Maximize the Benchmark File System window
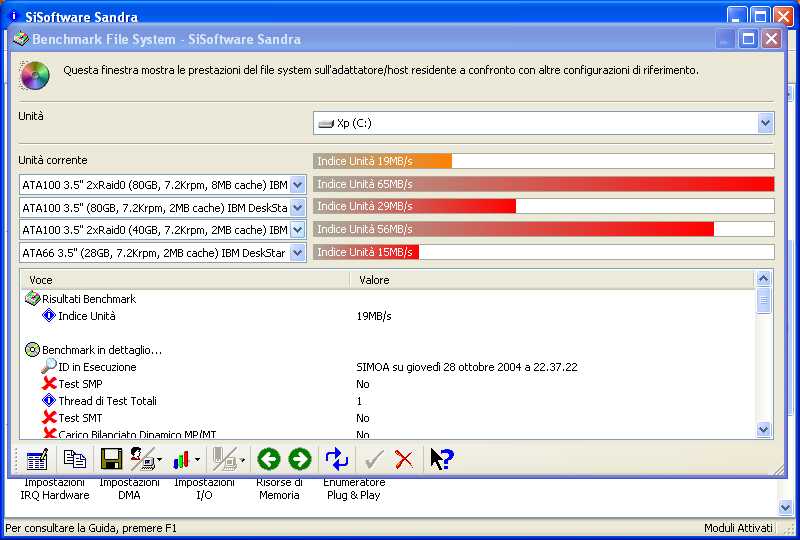 pos(748,39)
